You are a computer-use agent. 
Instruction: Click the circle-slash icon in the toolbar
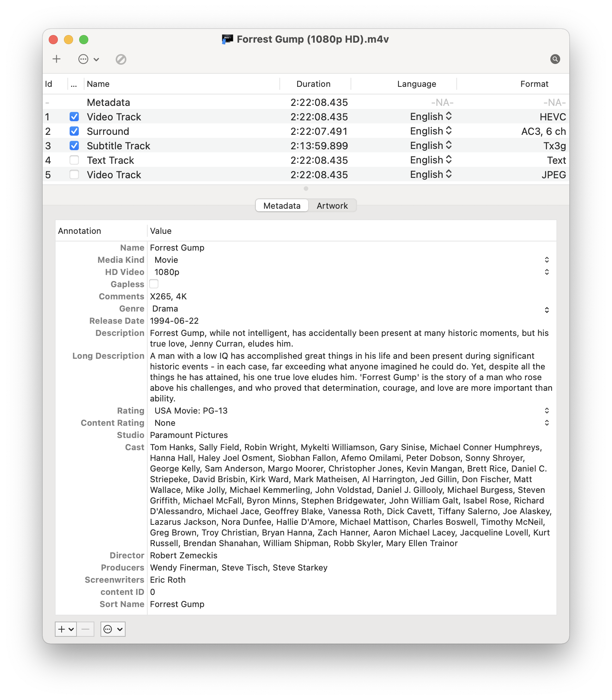coord(121,59)
